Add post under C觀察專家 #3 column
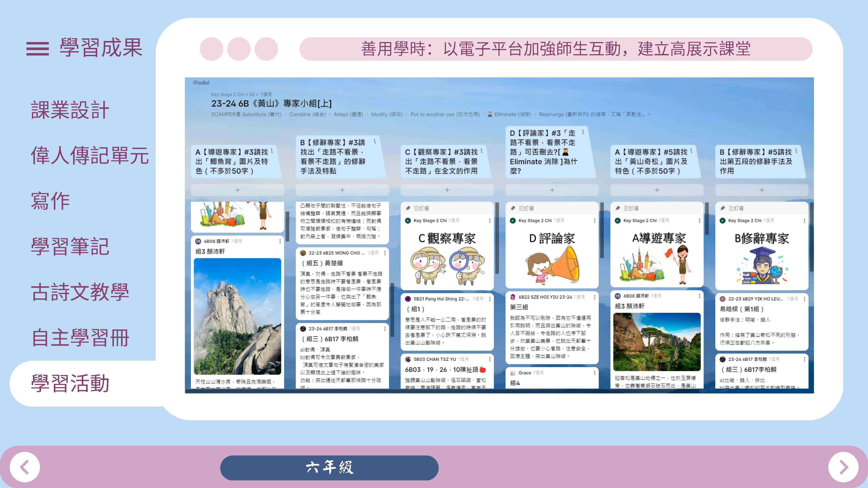 pos(447,190)
